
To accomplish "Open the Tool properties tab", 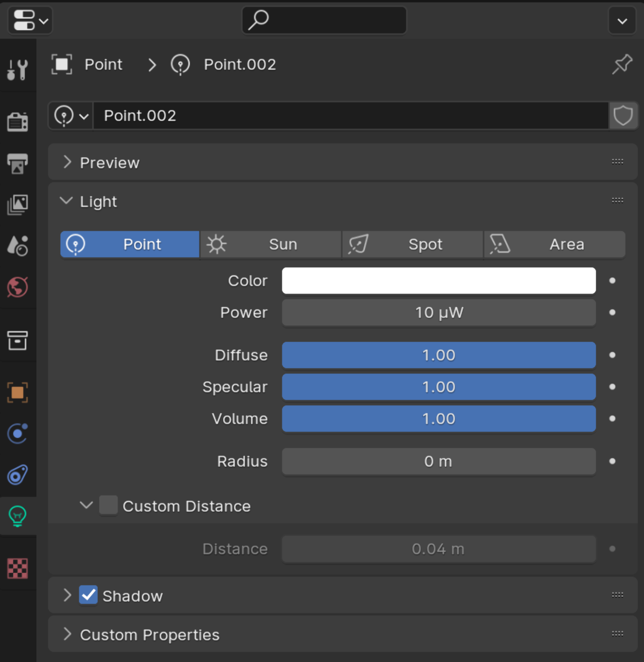I will (18, 69).
